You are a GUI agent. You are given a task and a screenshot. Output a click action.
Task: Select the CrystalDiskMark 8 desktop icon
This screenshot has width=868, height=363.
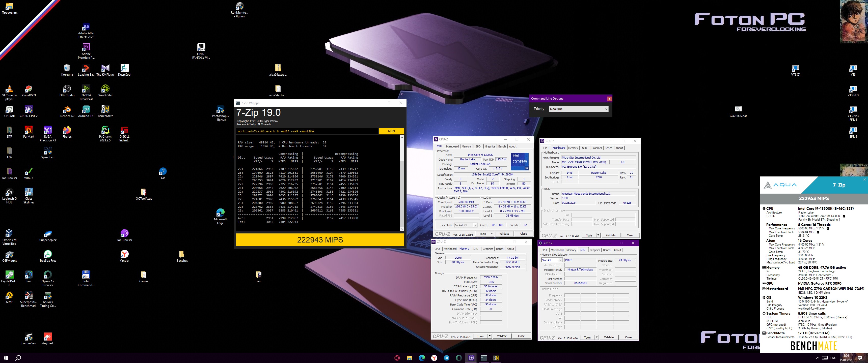(x=9, y=279)
